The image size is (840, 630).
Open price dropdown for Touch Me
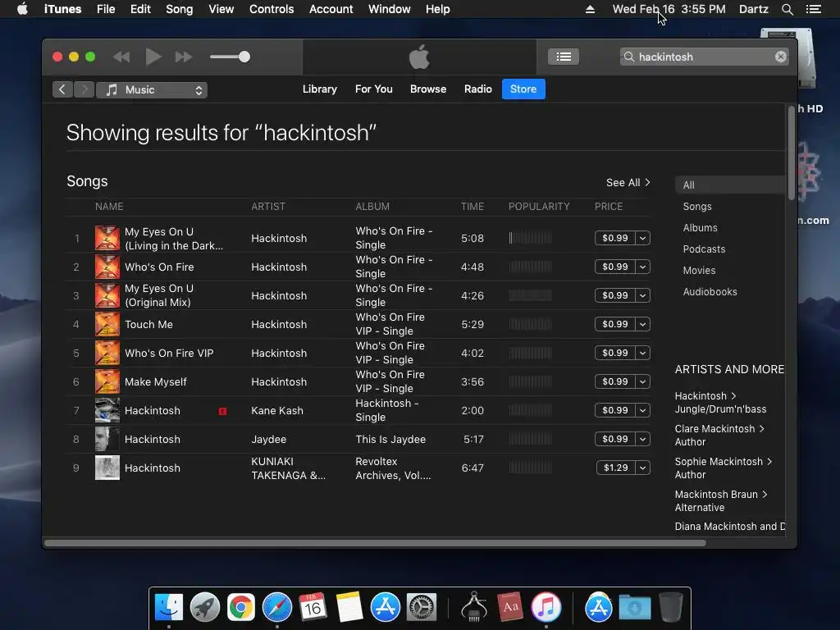642,324
